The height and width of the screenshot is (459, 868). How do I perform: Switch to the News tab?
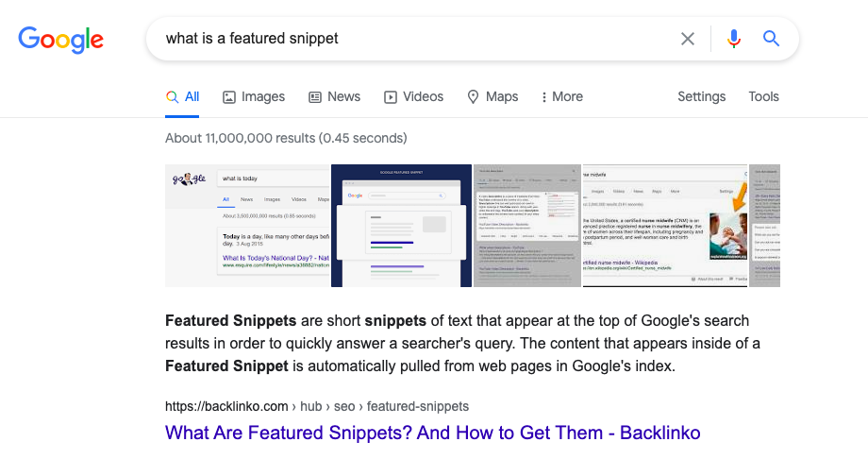[334, 97]
